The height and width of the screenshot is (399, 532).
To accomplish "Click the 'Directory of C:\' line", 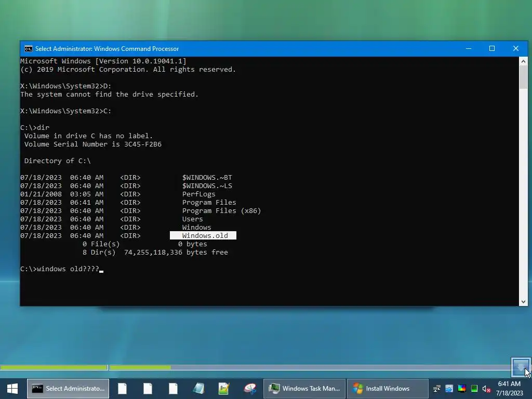I will (57, 161).
